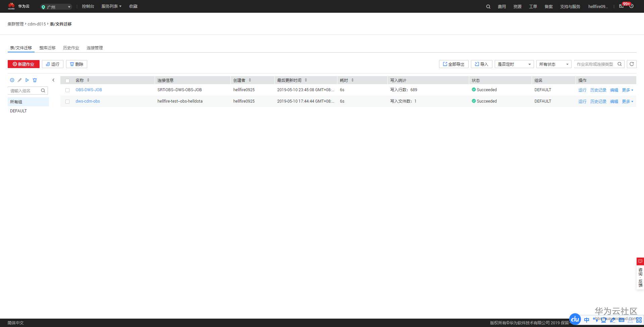The image size is (644, 327).
Task: Focus the 作业名称或连接类型 search field
Action: (x=599, y=64)
